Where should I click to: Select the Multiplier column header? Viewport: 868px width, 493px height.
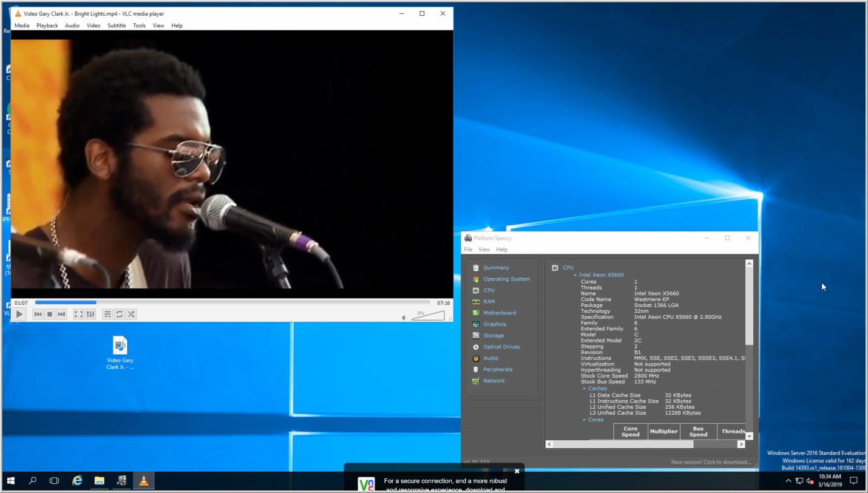(x=664, y=432)
